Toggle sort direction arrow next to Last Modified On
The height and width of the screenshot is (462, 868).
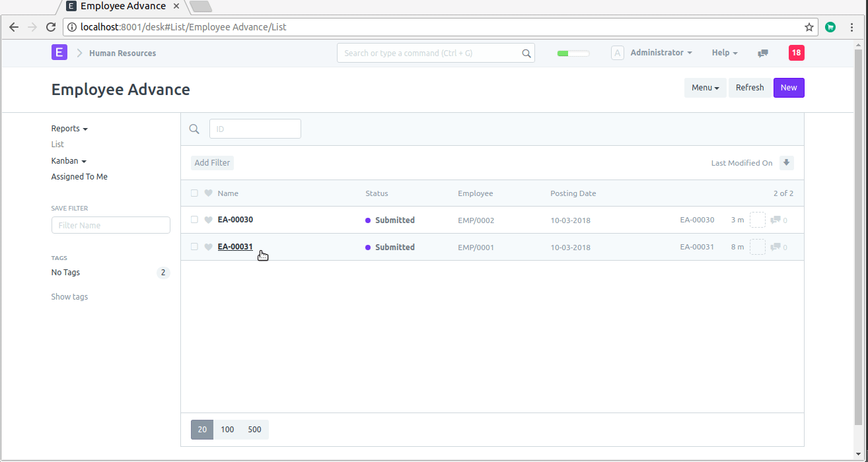click(786, 162)
